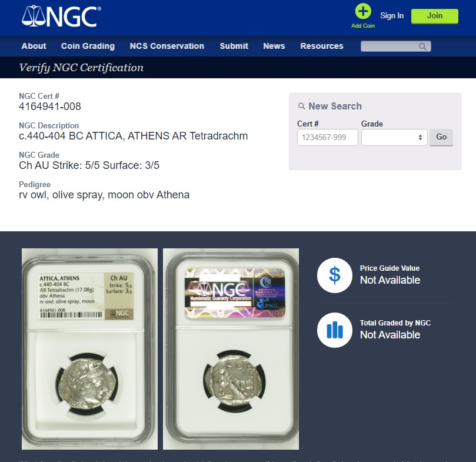Click the magnifier icon in search bar
Viewport: 476px width, 462px height.
(x=422, y=46)
